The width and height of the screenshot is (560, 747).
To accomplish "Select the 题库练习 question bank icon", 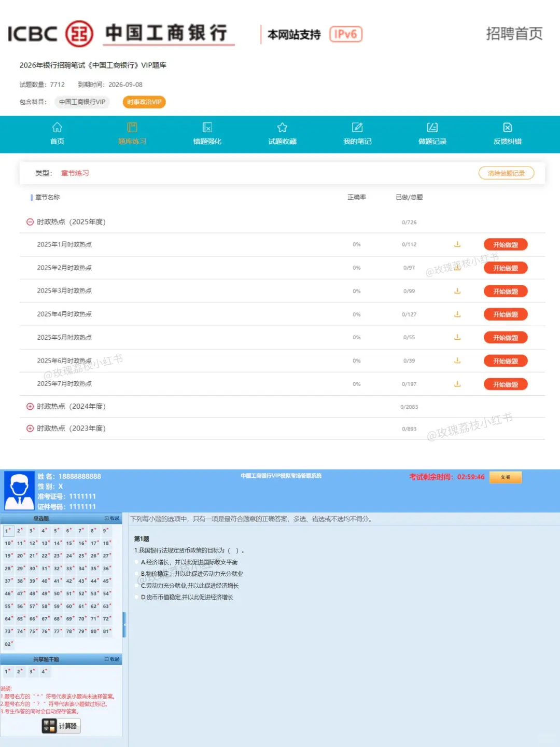I will [x=132, y=128].
